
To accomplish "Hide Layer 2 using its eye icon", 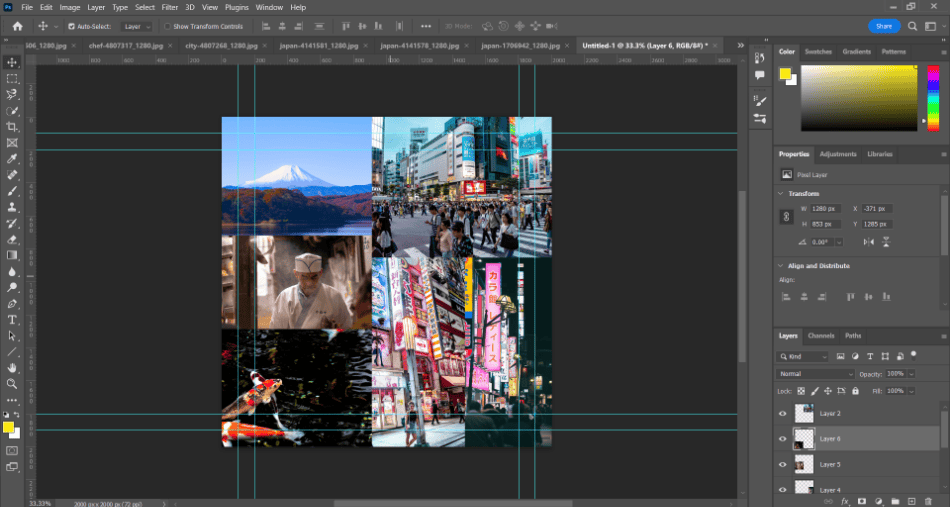I will point(782,414).
